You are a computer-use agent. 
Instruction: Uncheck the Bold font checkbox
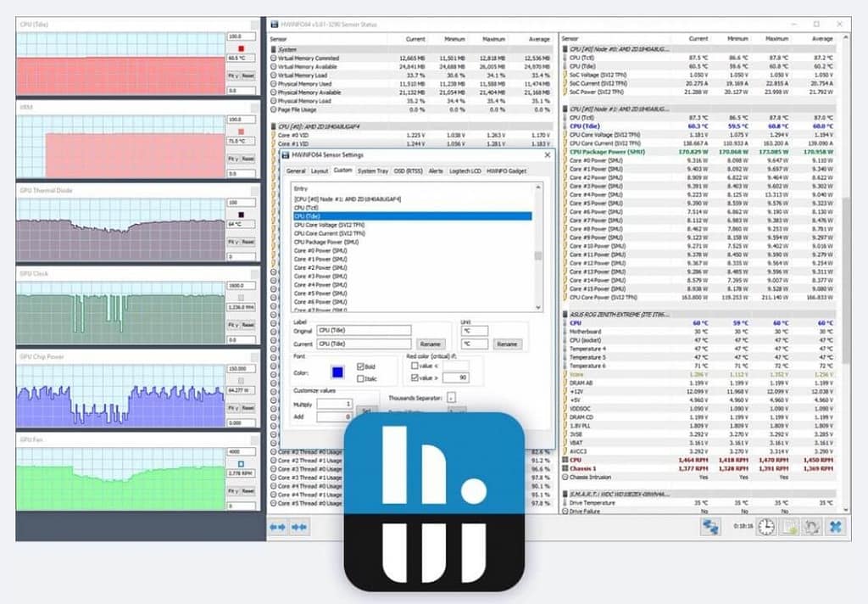360,366
